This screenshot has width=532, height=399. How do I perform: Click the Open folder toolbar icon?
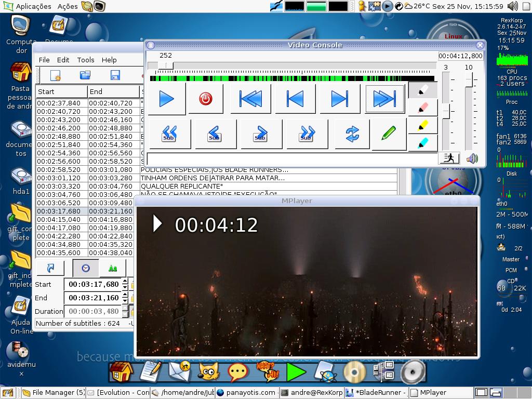[x=85, y=75]
